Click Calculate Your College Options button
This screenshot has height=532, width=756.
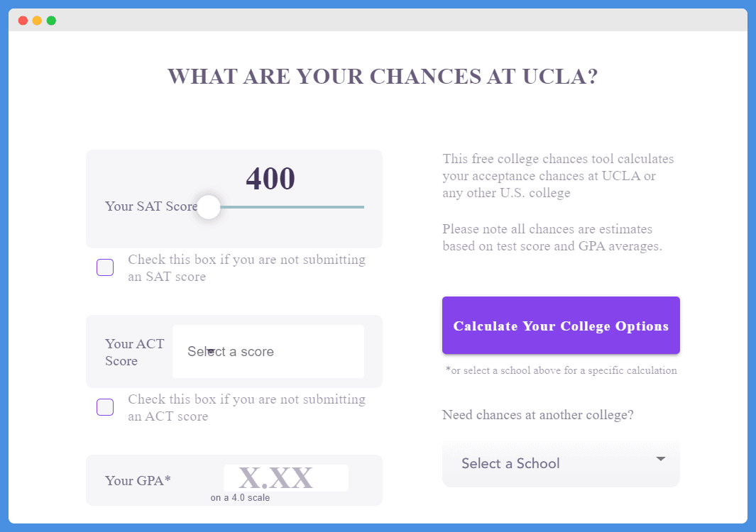pos(561,326)
